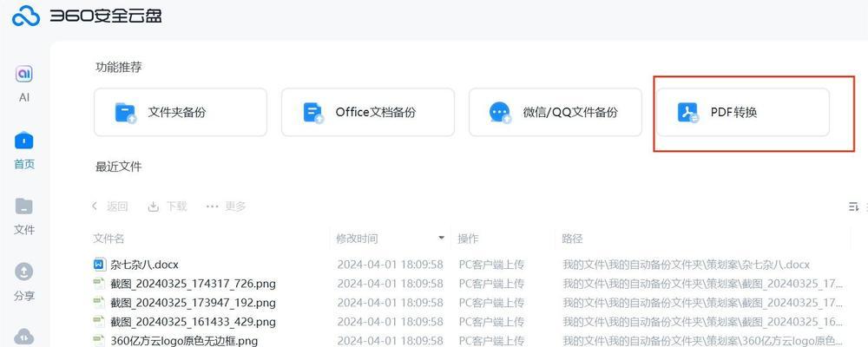Click the sort icon at the toolbar's right

[853, 206]
